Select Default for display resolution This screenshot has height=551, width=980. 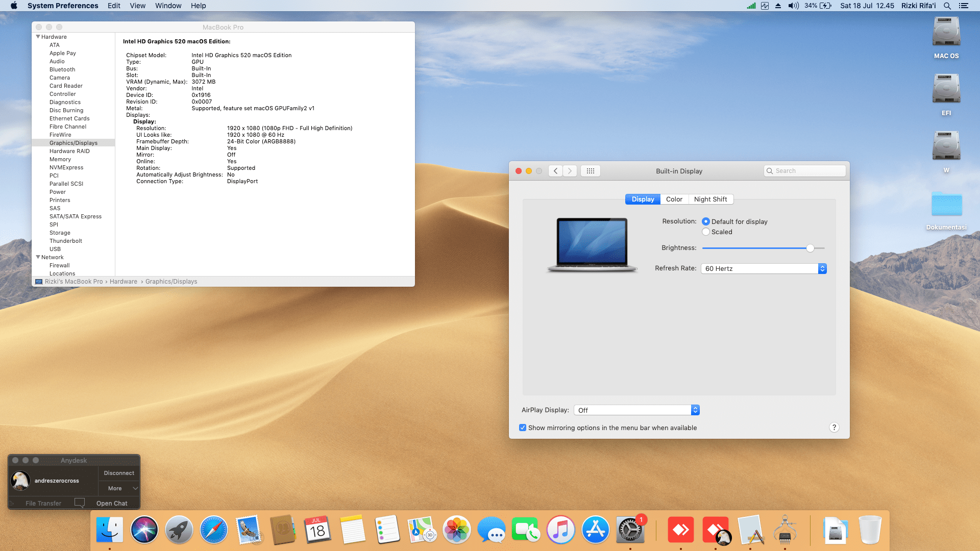[706, 221]
